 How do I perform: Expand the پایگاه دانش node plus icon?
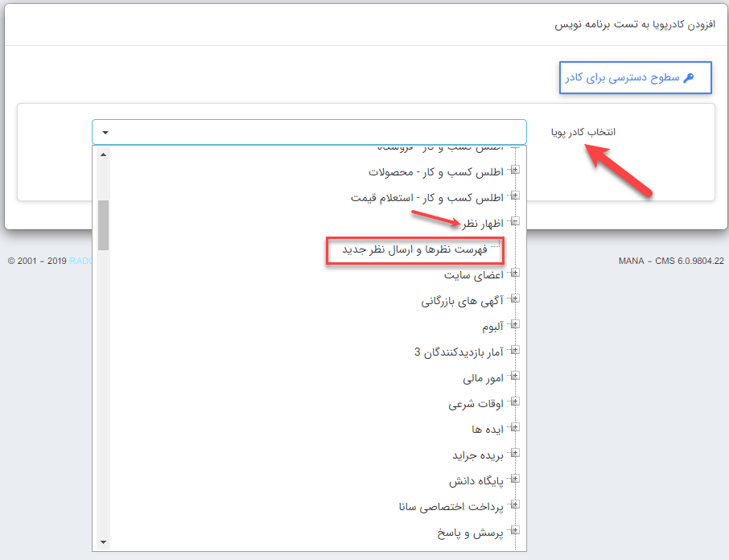pos(515,480)
